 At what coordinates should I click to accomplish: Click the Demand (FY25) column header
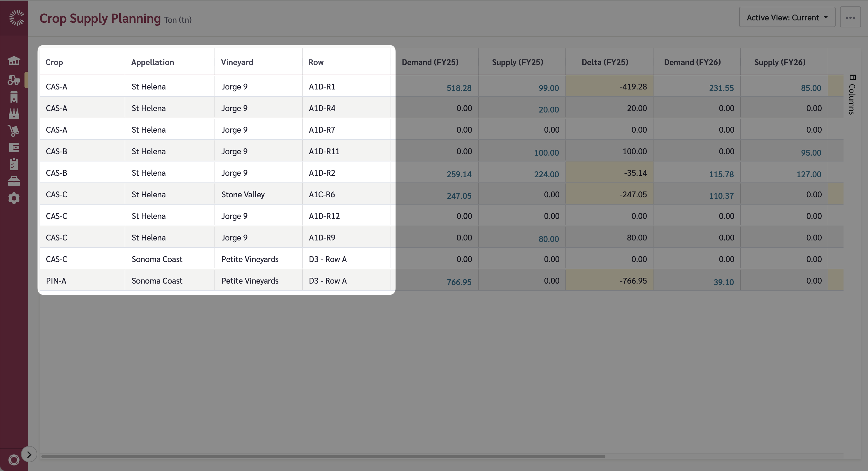tap(430, 62)
